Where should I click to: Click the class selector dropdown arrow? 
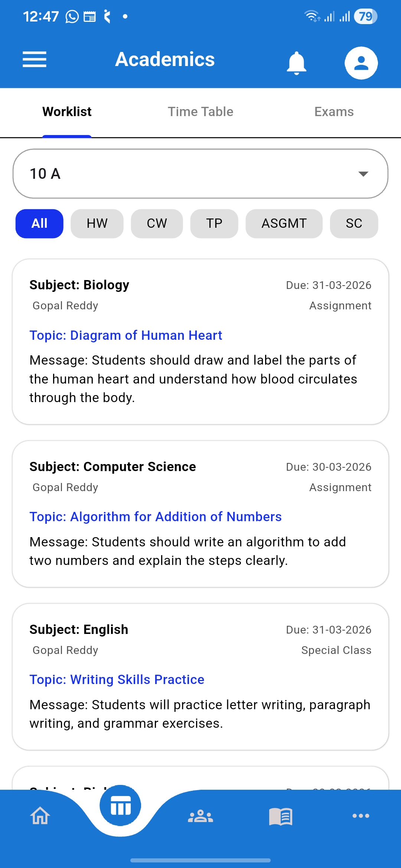point(363,174)
